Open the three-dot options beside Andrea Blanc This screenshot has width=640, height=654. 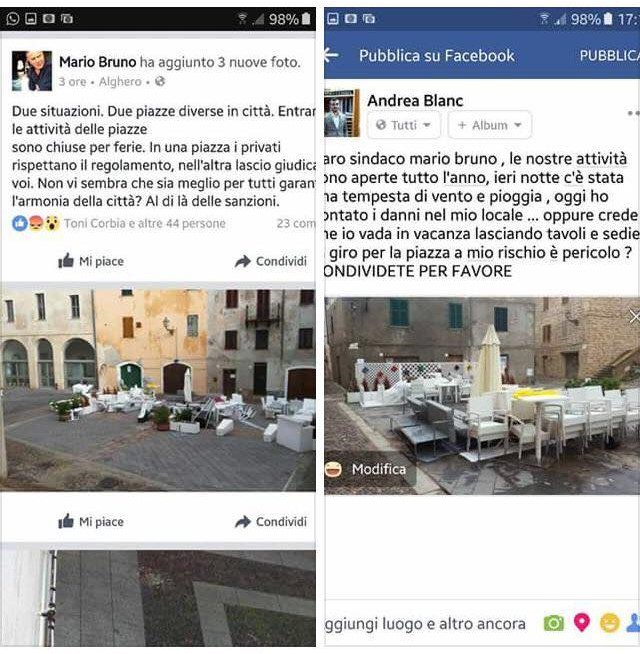tap(634, 113)
